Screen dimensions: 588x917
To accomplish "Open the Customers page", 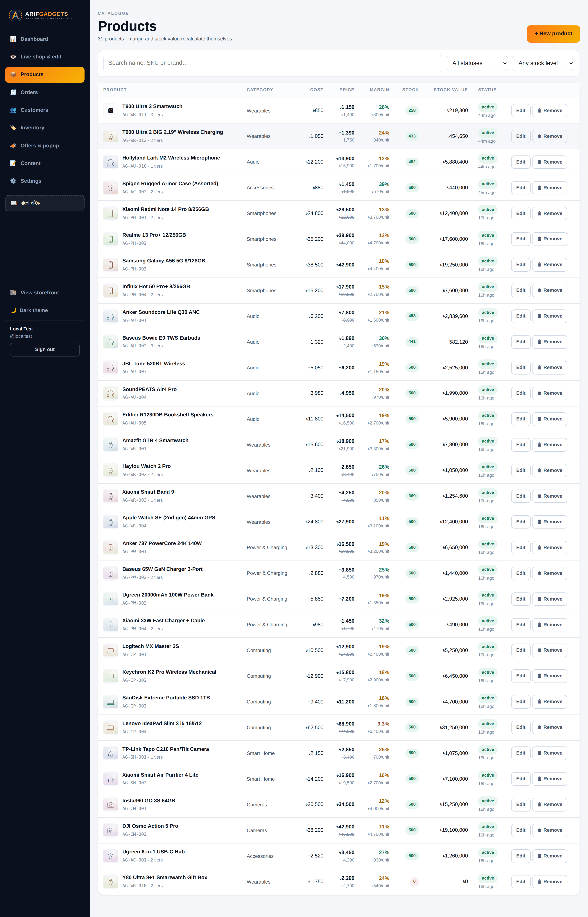I will pos(45,110).
